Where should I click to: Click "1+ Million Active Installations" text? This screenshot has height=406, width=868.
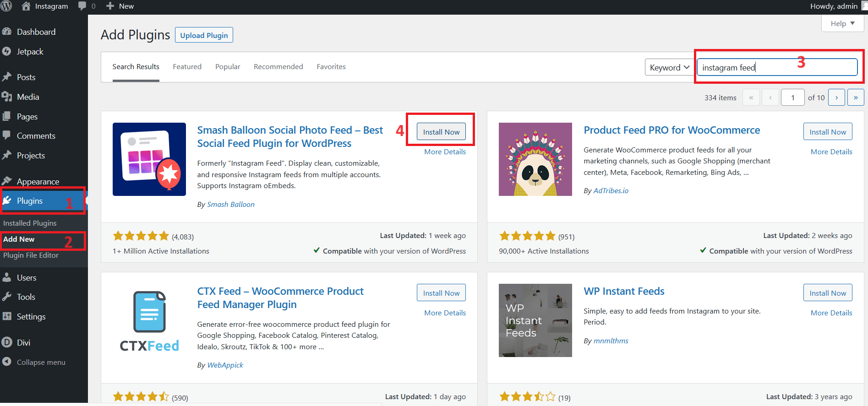[161, 251]
